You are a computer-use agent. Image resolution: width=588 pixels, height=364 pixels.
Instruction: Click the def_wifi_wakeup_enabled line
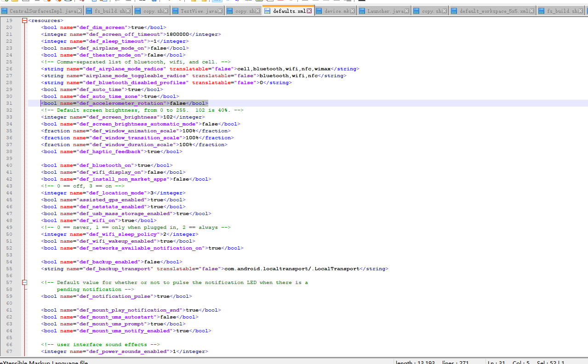[118, 241]
